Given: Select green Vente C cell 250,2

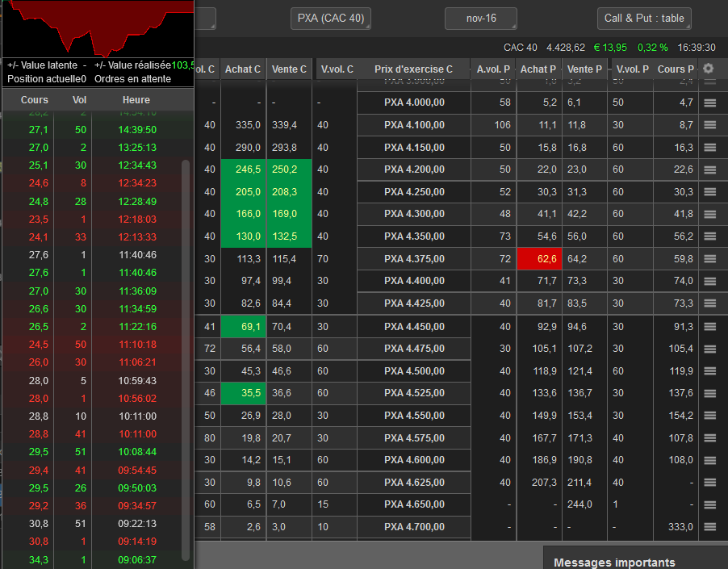Looking at the screenshot, I should pyautogui.click(x=289, y=169).
